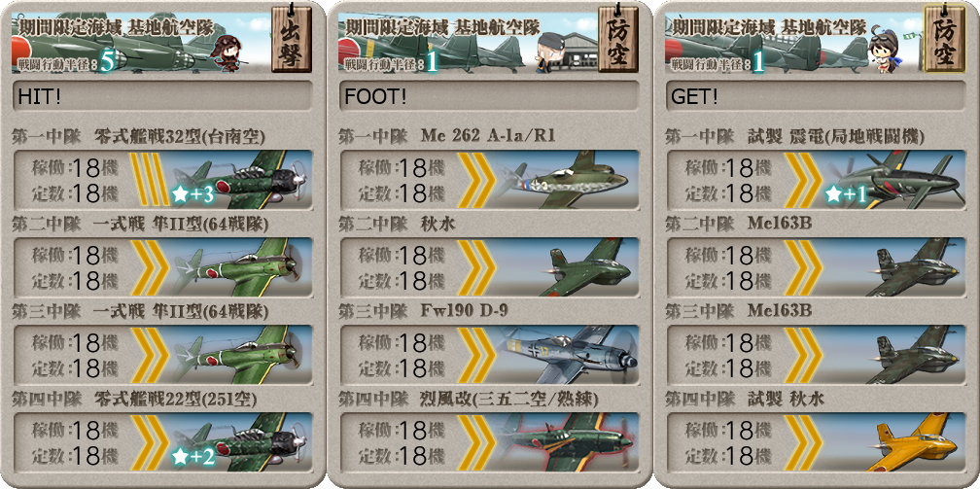
Task: Click the GET! air base name field
Action: (815, 96)
